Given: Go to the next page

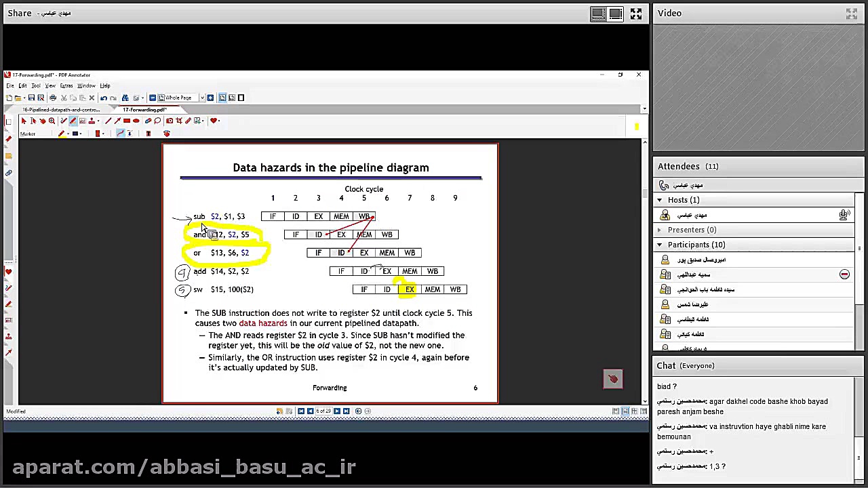Looking at the screenshot, I should click(x=337, y=411).
